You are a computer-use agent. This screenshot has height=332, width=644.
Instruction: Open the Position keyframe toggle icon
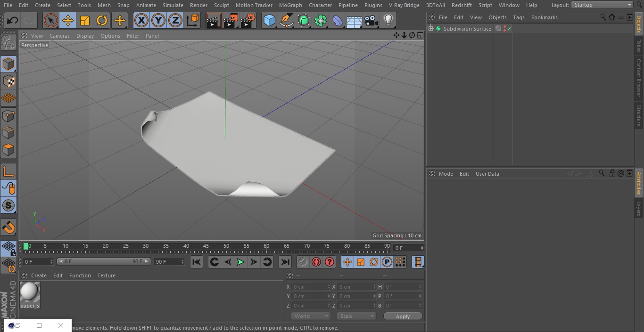[x=347, y=262]
